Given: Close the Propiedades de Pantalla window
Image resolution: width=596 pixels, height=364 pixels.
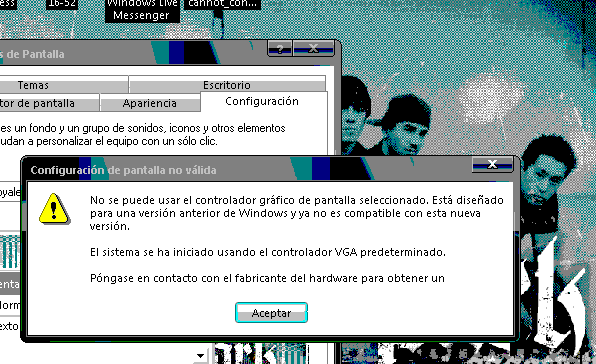Looking at the screenshot, I should click(313, 49).
